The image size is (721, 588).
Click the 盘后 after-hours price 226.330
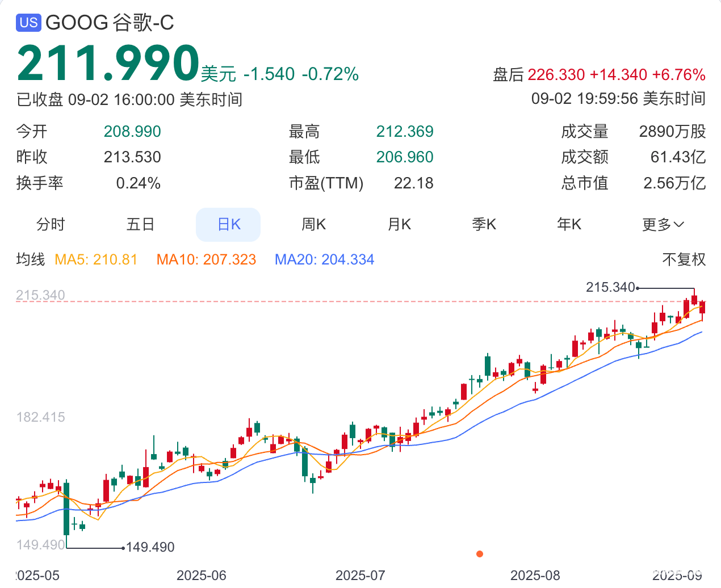coord(556,75)
